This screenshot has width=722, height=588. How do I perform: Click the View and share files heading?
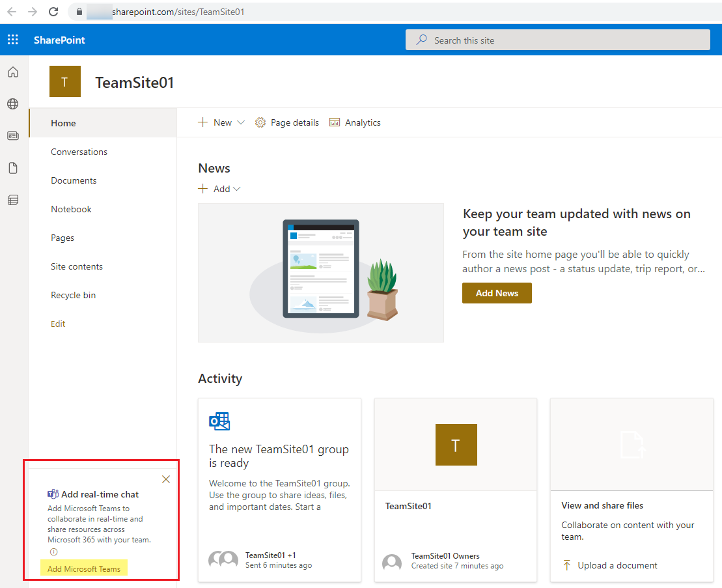602,505
